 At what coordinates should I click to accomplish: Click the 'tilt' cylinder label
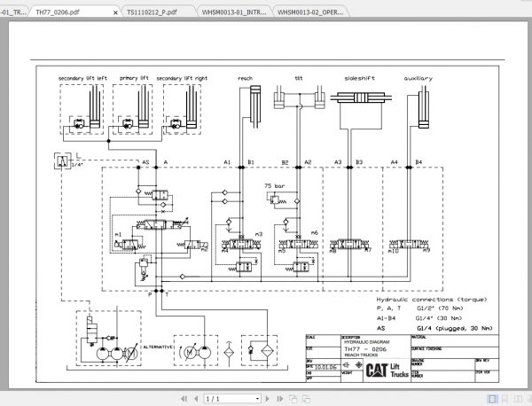click(299, 78)
